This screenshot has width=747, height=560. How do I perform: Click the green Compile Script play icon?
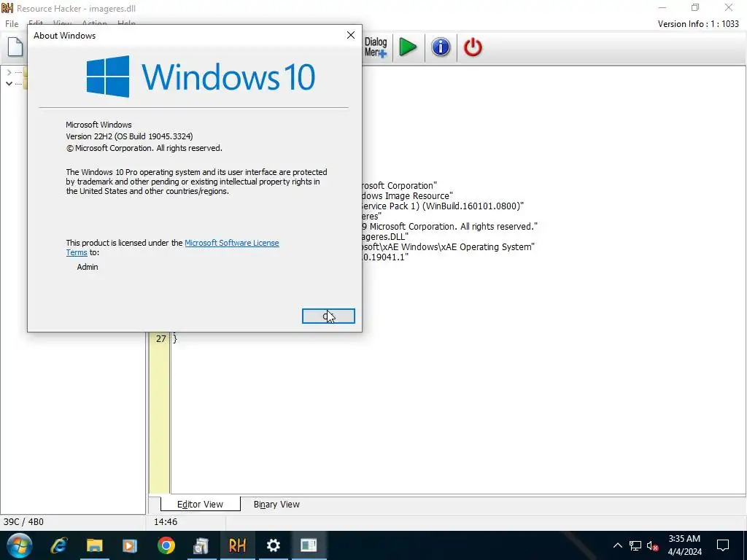coord(408,47)
